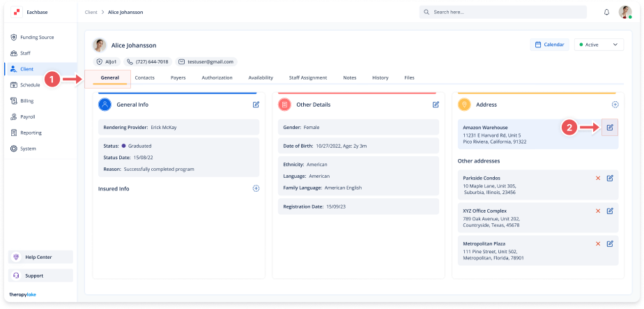Open the Calendar button
This screenshot has height=309, width=644.
click(x=549, y=45)
